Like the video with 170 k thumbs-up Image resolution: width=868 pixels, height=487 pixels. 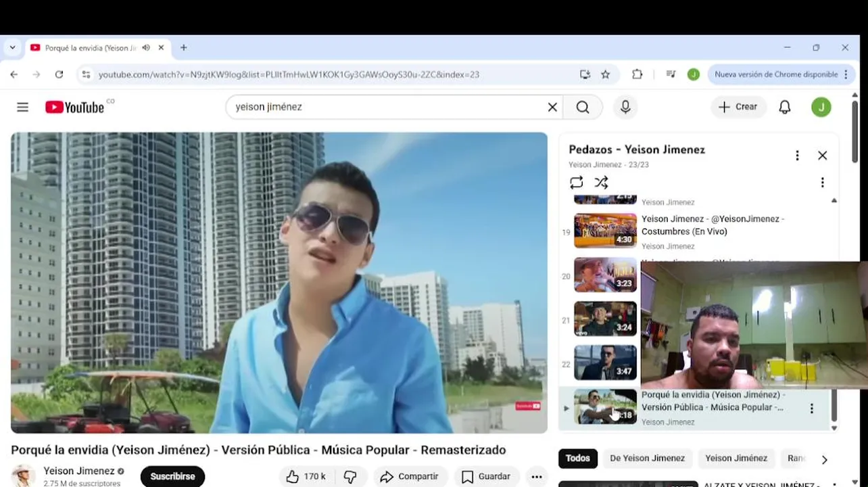[306, 477]
